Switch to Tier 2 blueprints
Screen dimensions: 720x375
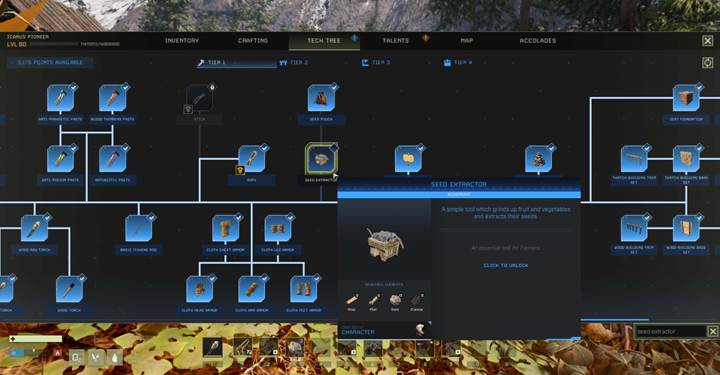(x=294, y=62)
